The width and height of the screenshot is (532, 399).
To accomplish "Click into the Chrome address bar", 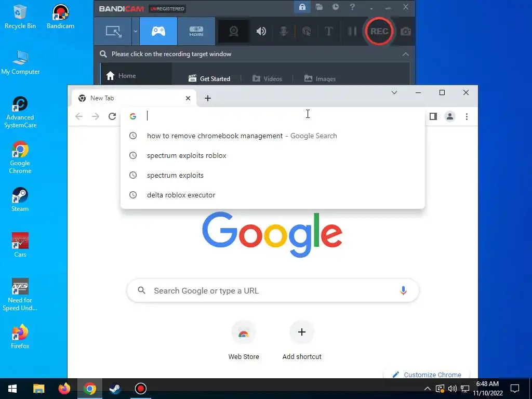I will click(x=272, y=116).
